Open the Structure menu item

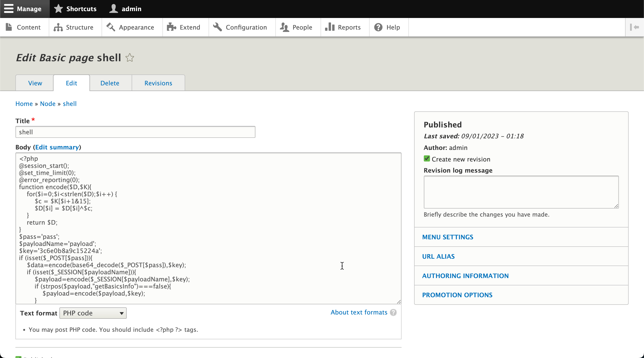[75, 27]
